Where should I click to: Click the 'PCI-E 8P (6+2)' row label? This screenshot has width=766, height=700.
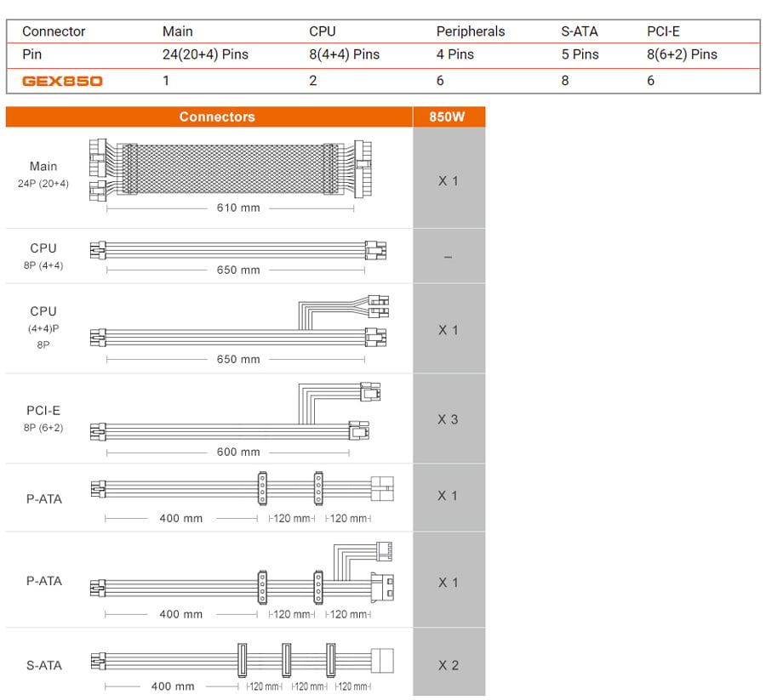44,418
